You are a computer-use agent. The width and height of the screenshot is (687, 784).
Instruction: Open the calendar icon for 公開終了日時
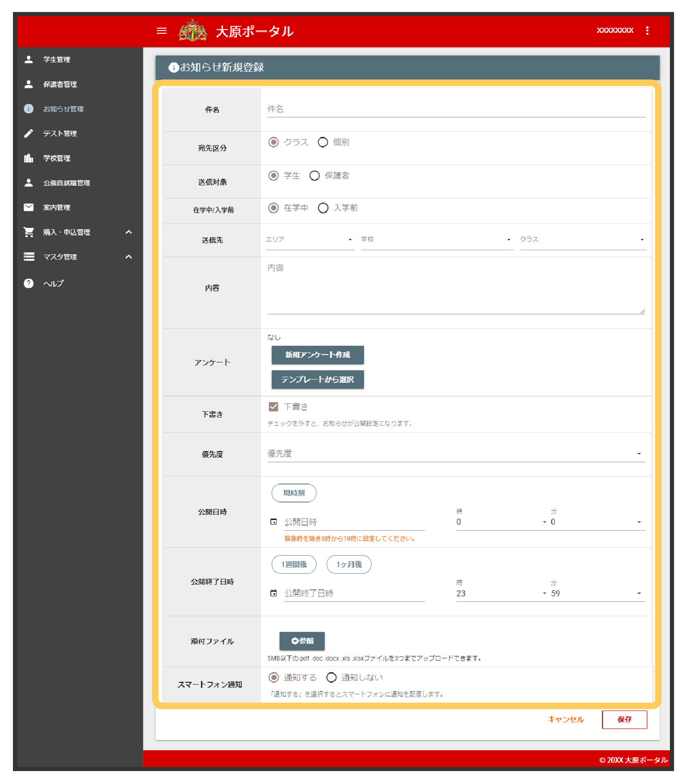pyautogui.click(x=274, y=593)
